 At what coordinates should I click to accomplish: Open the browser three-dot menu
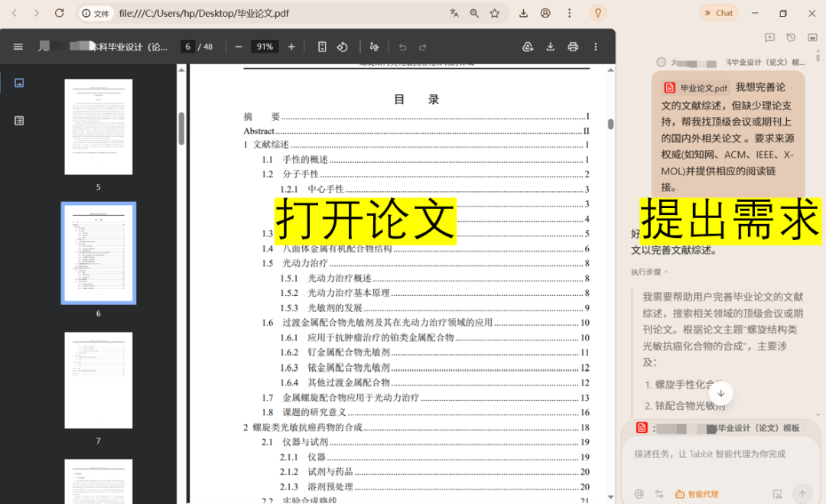(570, 13)
